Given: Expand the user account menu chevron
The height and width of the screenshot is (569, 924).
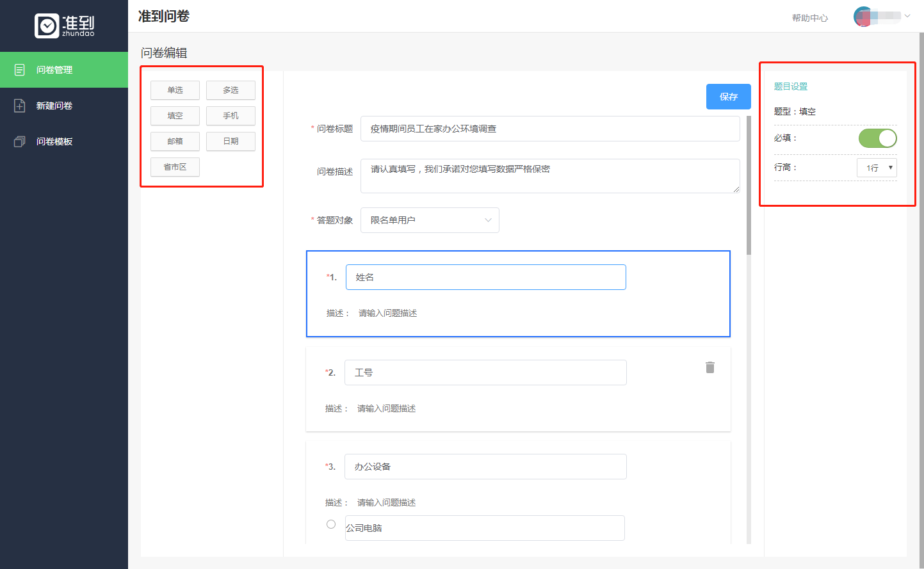Looking at the screenshot, I should [907, 16].
